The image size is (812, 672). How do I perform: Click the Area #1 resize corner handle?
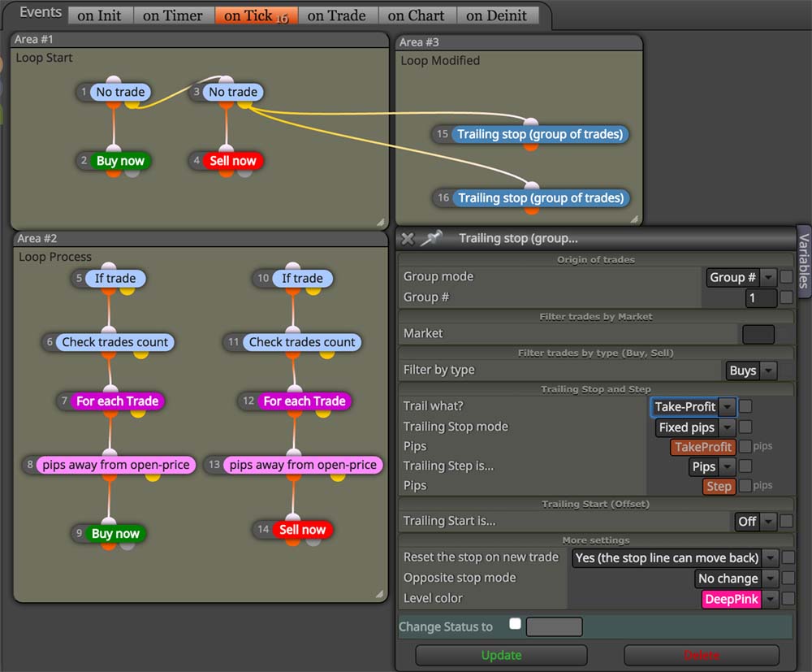[x=381, y=223]
